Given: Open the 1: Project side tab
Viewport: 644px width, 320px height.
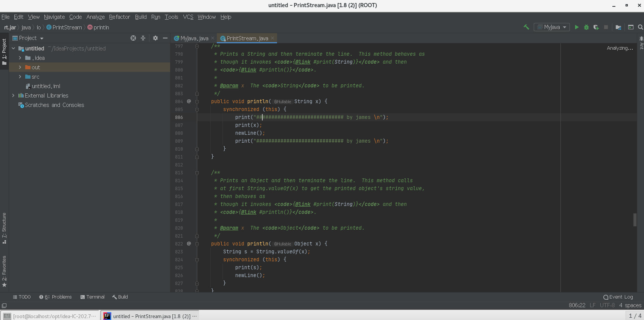Looking at the screenshot, I should click(x=4, y=52).
